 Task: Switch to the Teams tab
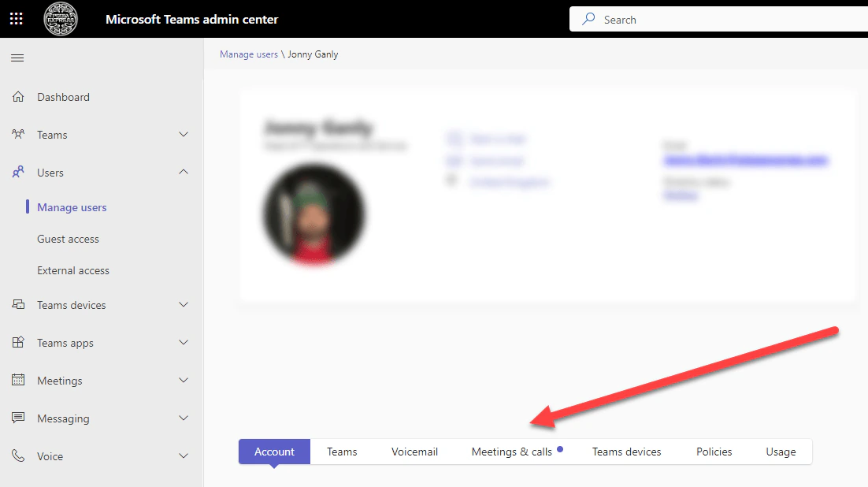coord(342,452)
